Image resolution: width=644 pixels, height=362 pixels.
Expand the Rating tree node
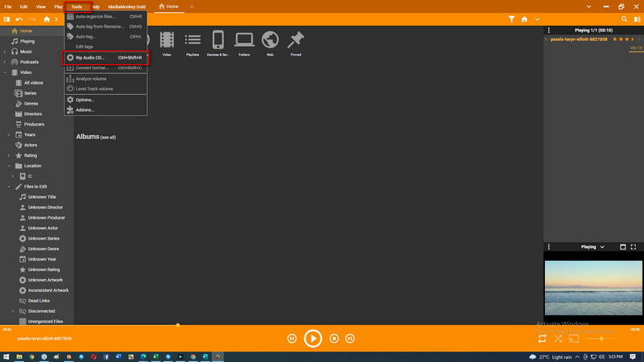pyautogui.click(x=9, y=155)
